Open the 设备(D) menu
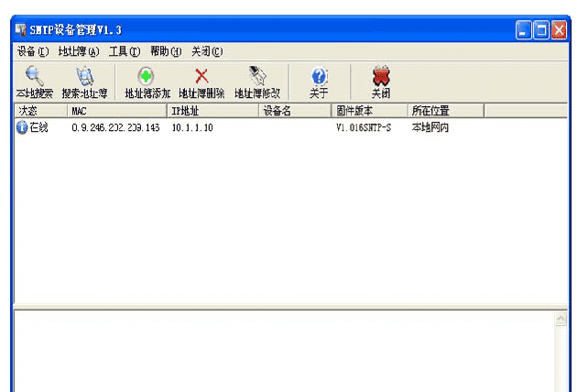 click(32, 51)
